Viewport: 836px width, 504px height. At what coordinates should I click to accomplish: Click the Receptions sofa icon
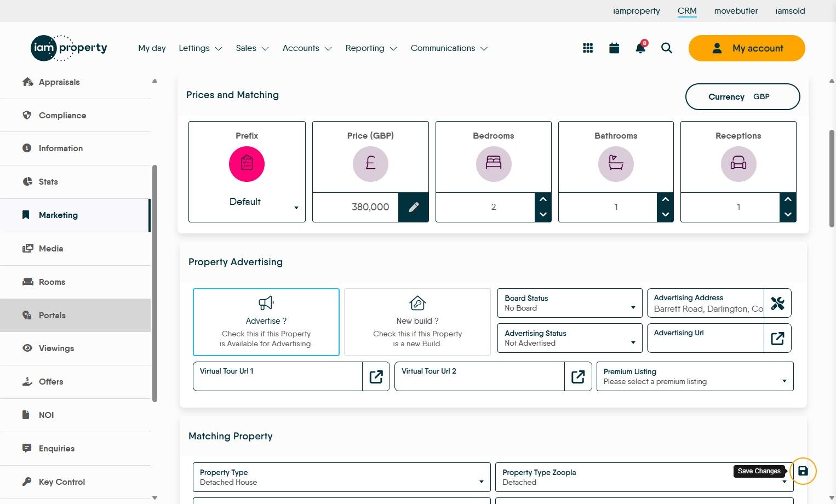[738, 164]
